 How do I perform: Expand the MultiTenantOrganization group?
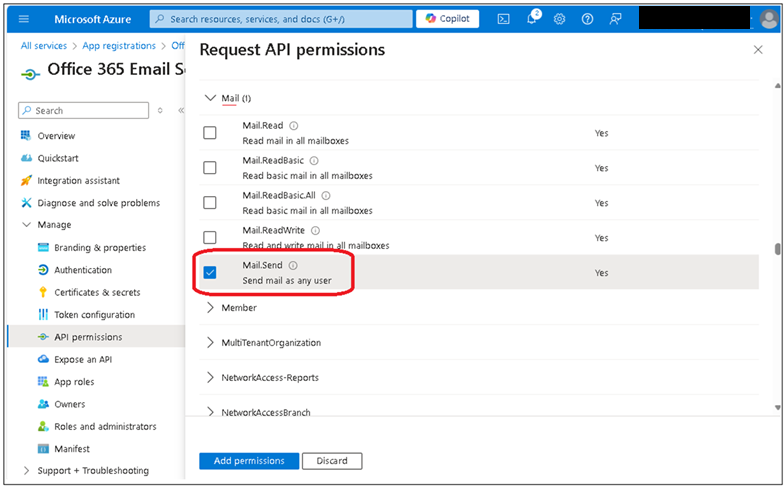point(210,342)
